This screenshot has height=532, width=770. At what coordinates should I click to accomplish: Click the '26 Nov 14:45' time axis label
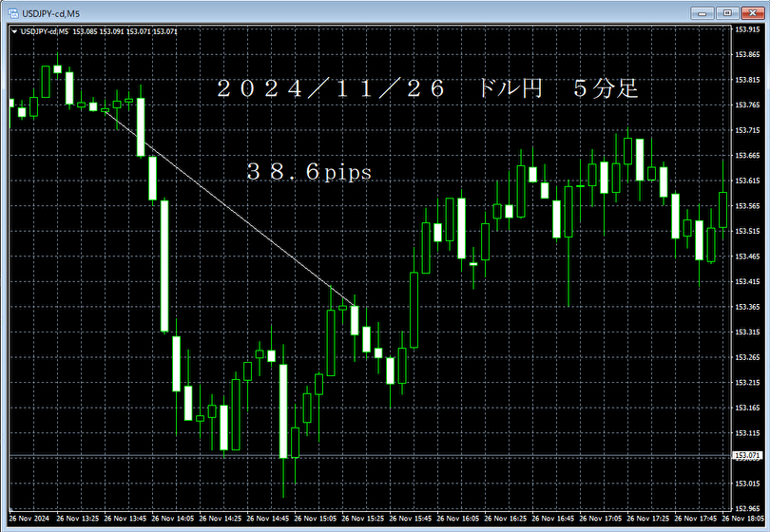pyautogui.click(x=268, y=519)
